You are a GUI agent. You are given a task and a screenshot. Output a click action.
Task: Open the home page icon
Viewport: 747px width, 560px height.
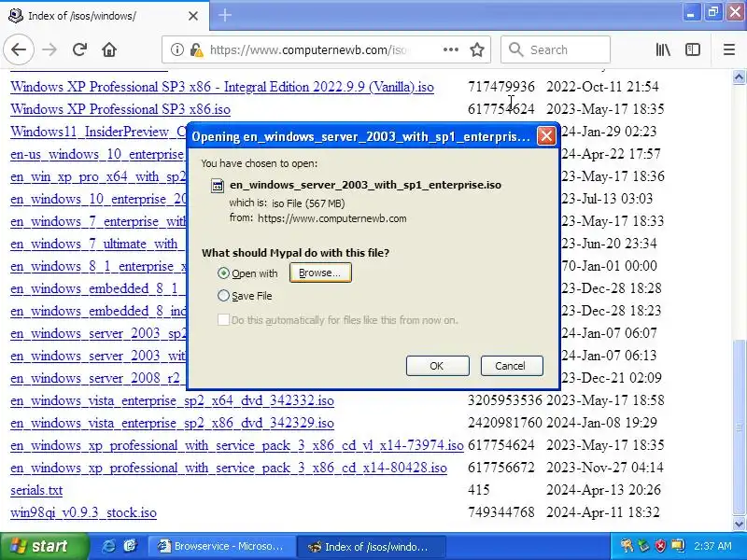109,49
